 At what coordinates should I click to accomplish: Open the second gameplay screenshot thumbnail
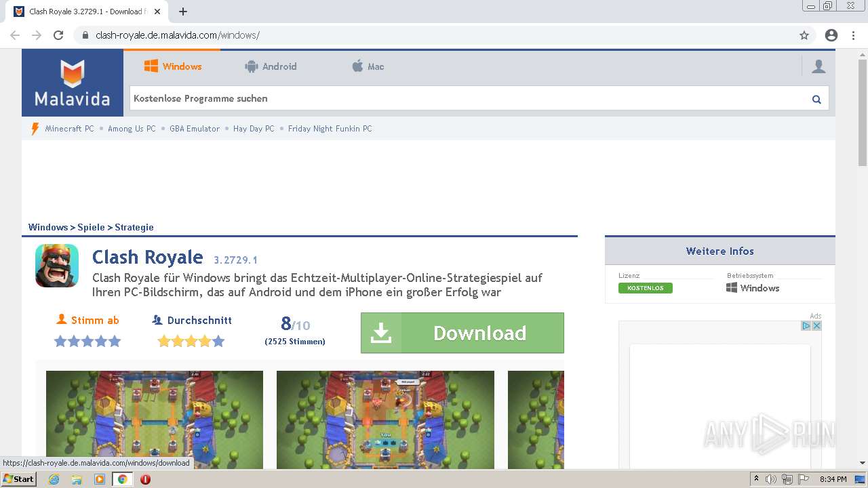[x=385, y=420]
